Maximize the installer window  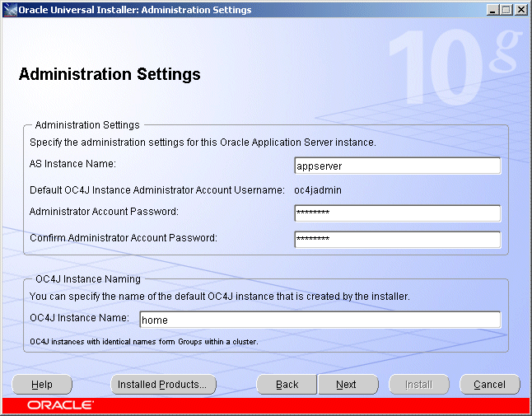pyautogui.click(x=506, y=10)
